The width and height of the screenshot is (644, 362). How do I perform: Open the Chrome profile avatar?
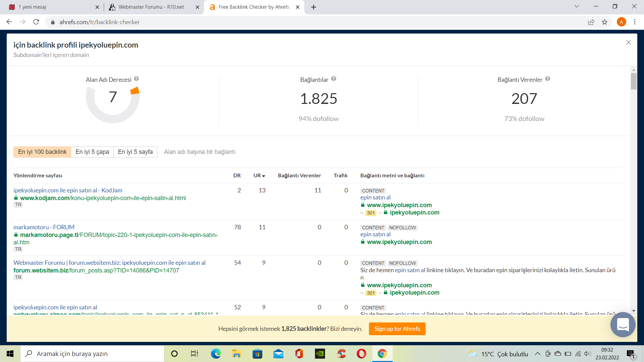(621, 22)
